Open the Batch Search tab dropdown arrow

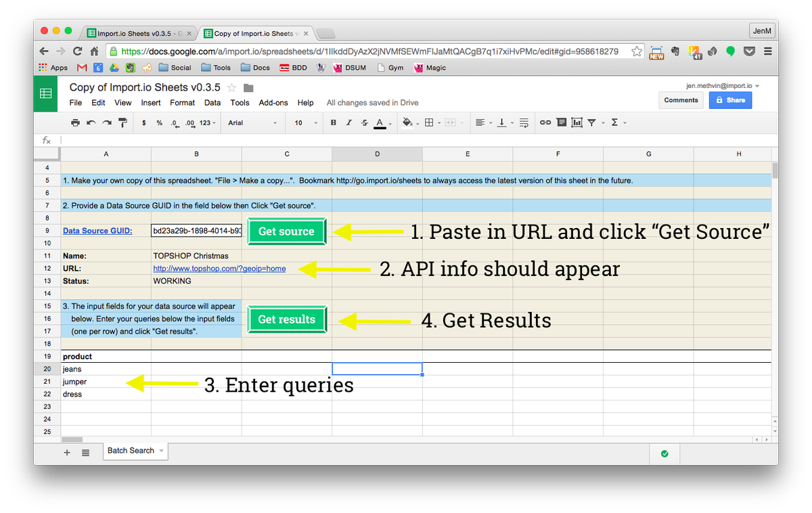pyautogui.click(x=162, y=451)
